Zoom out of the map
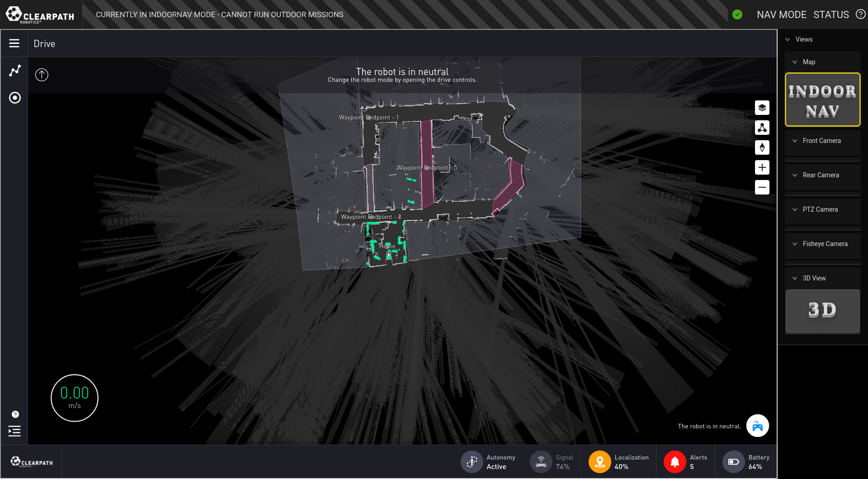 point(762,187)
